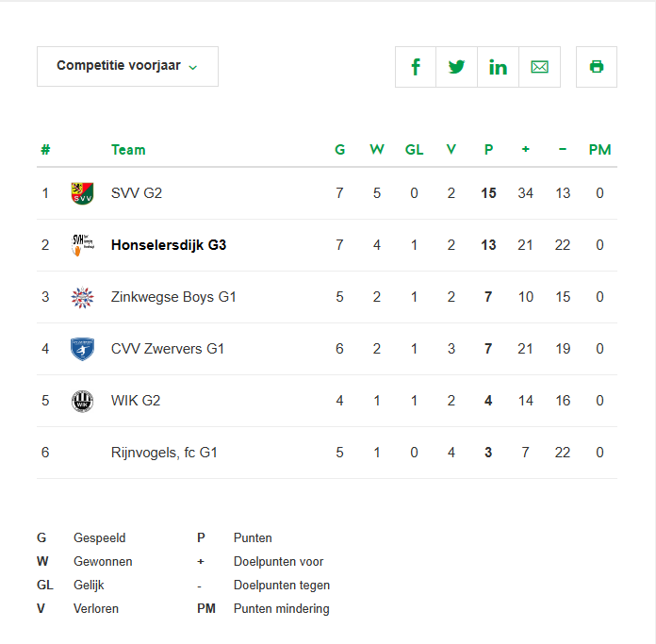Open the SVV G2 team link
Screen dimensions: 656x644
tap(137, 193)
